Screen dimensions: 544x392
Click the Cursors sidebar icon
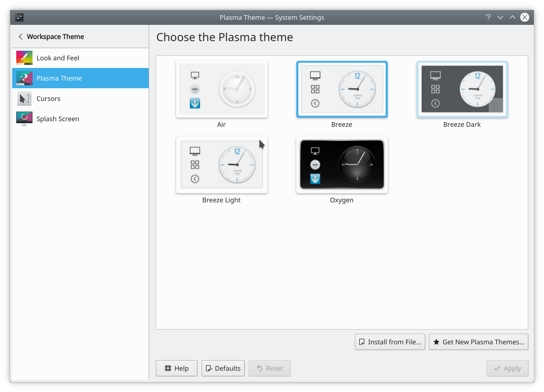[24, 98]
